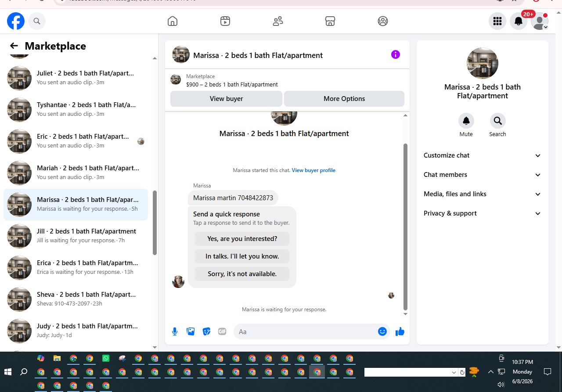Open the account profile avatar menu
The height and width of the screenshot is (392, 562).
(540, 21)
